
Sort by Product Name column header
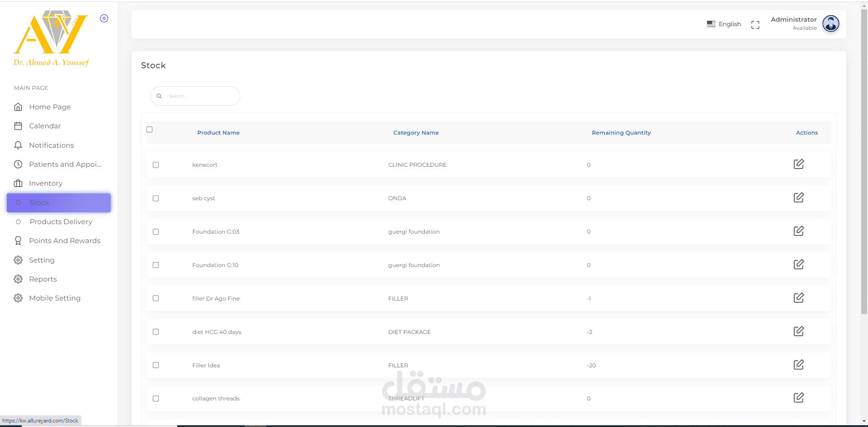coord(218,133)
